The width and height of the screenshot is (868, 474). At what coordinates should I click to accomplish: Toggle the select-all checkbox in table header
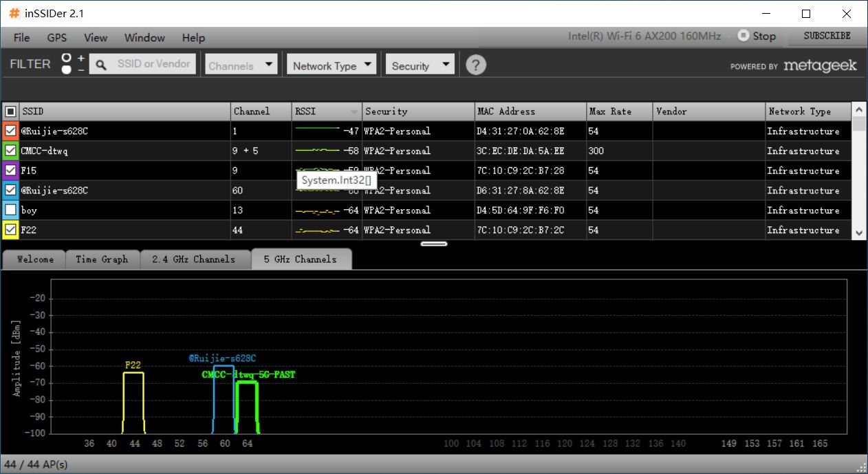click(x=10, y=111)
